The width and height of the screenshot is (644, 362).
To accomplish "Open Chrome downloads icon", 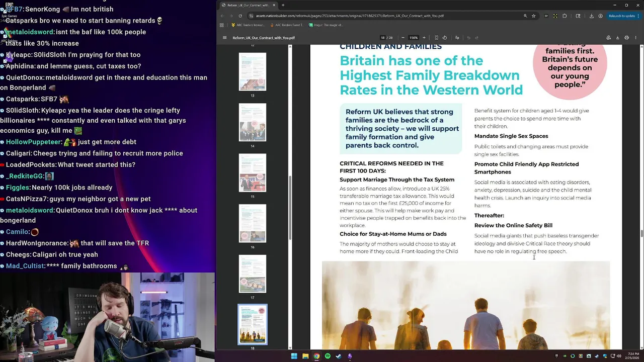I will point(592,16).
